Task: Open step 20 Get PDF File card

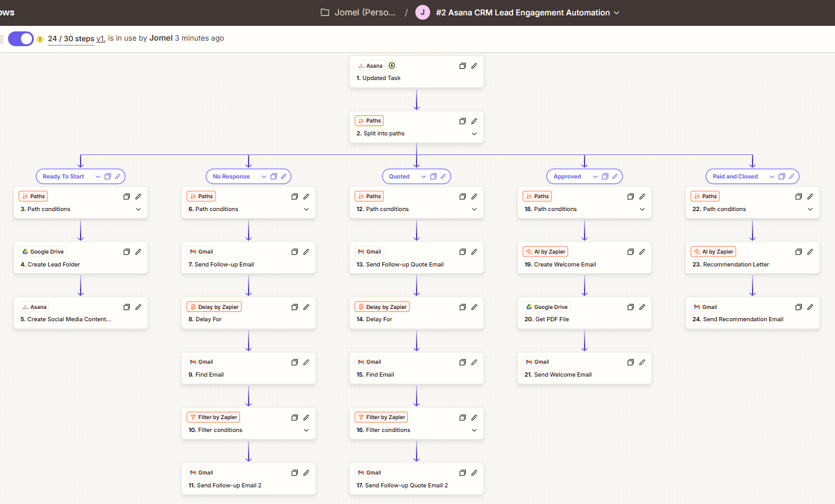Action: point(585,313)
